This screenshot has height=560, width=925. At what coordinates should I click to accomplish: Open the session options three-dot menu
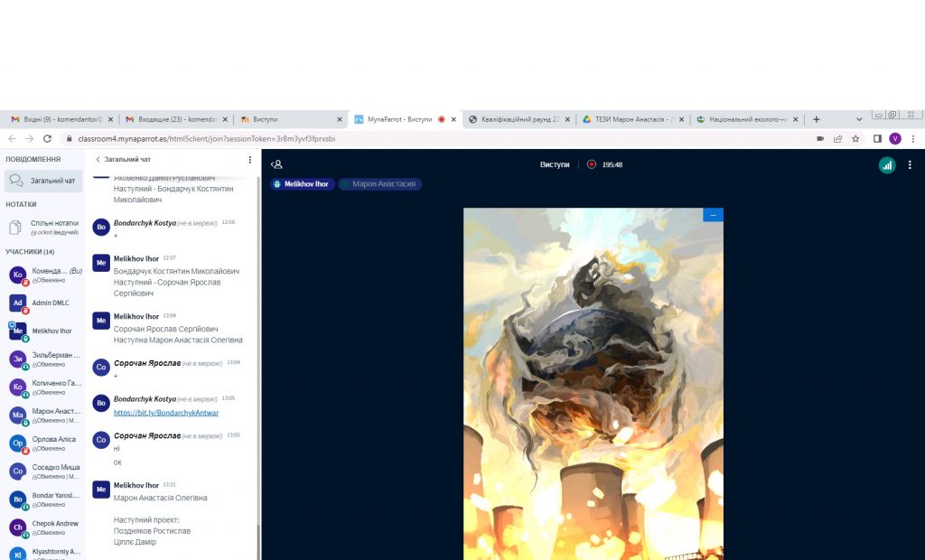tap(910, 165)
